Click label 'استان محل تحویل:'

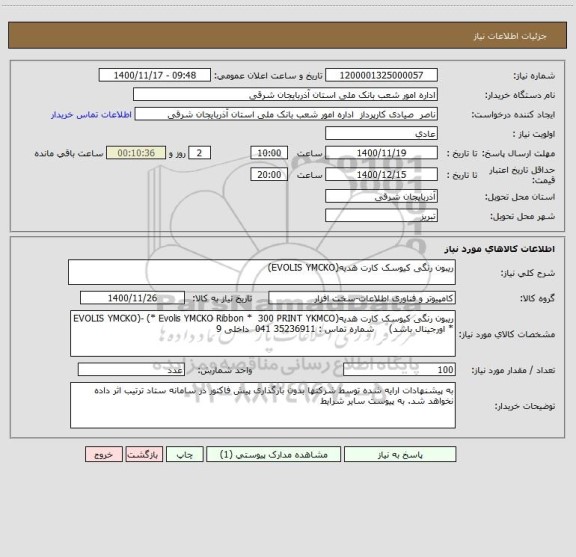pyautogui.click(x=520, y=197)
